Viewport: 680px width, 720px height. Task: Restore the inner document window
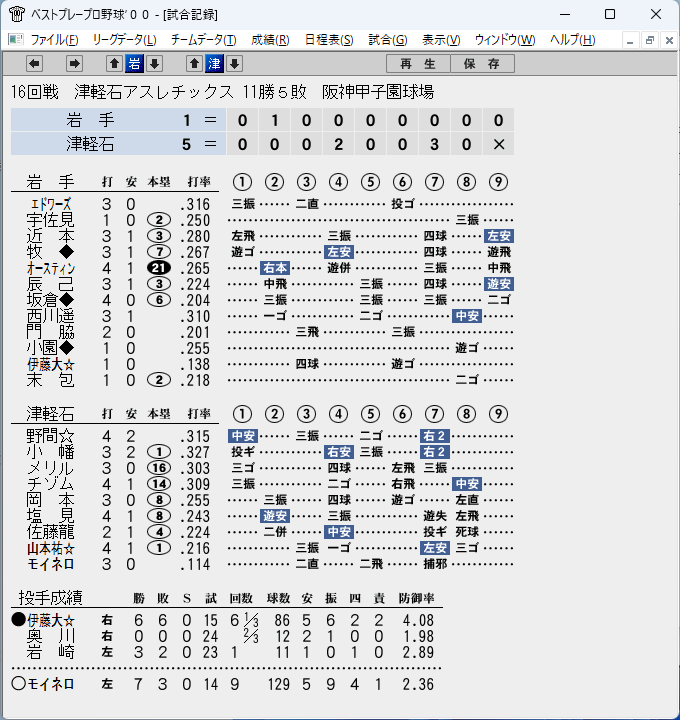click(649, 40)
